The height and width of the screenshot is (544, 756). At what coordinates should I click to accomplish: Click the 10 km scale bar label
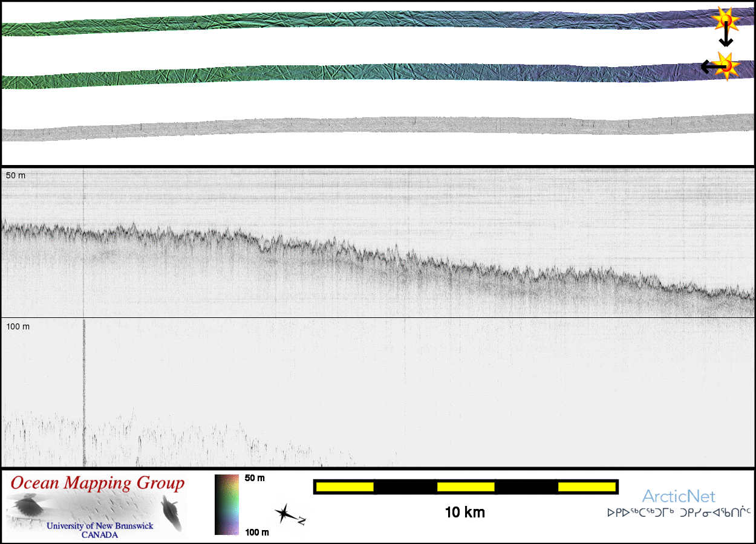[464, 513]
